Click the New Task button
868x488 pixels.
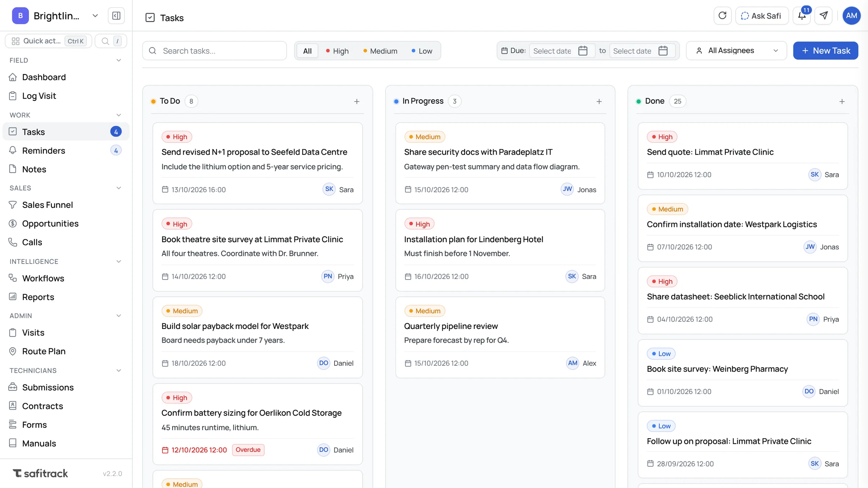tap(825, 51)
